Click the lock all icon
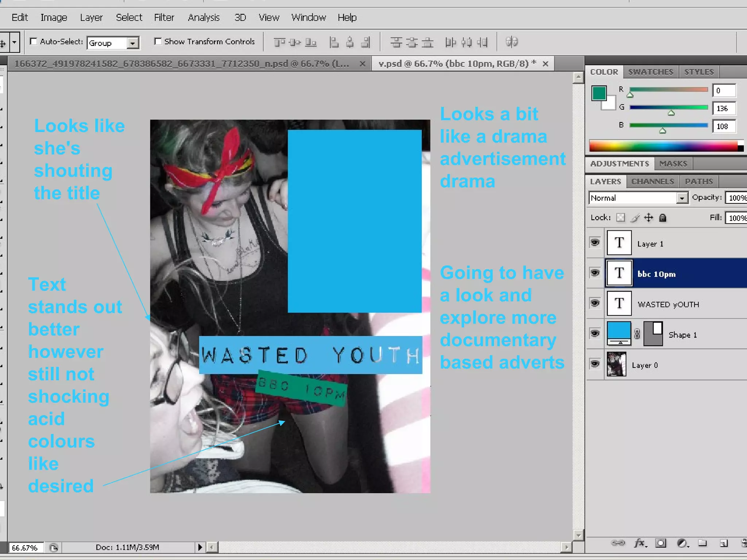Image resolution: width=747 pixels, height=560 pixels. [x=663, y=218]
